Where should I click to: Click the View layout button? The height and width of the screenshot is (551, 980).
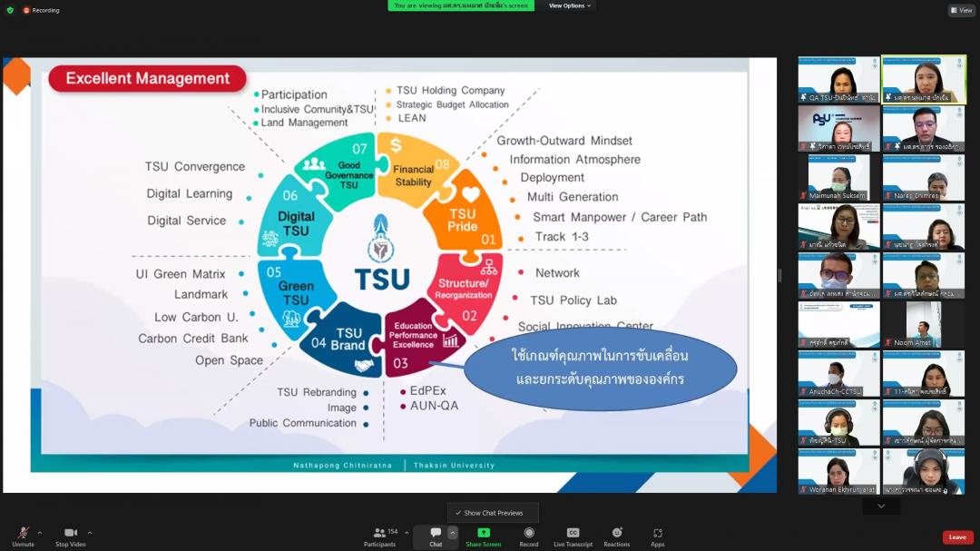pos(962,10)
